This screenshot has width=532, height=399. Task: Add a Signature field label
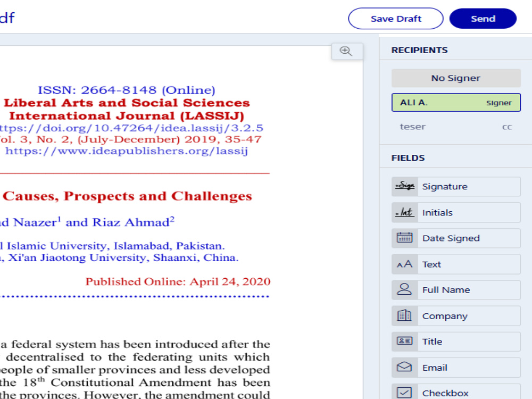pos(445,186)
